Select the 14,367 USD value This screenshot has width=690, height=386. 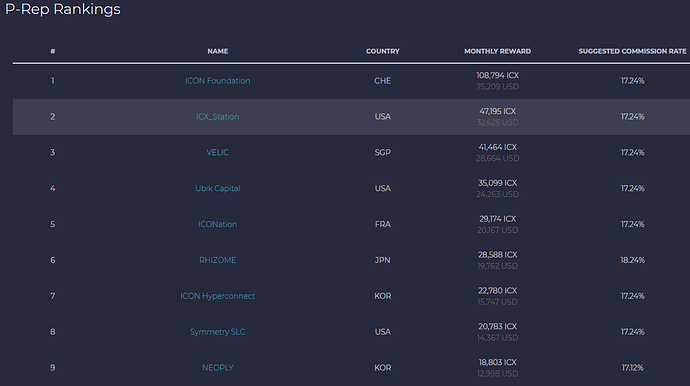point(497,338)
